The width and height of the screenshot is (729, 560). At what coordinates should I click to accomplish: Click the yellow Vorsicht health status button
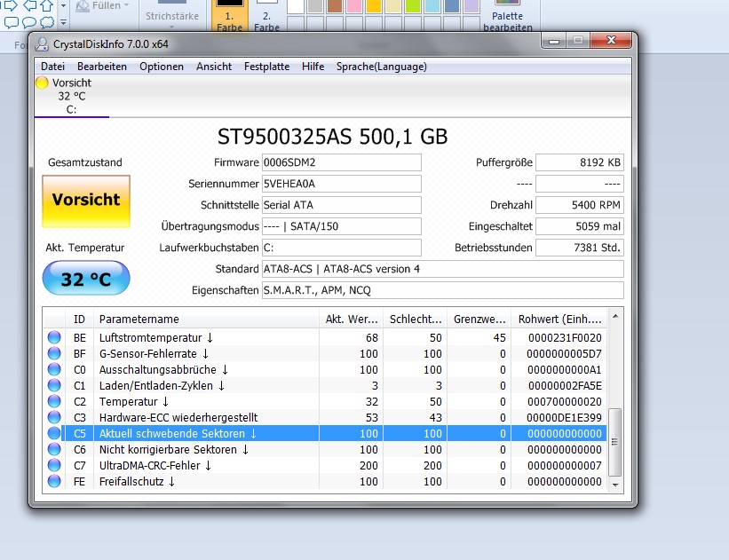[86, 201]
